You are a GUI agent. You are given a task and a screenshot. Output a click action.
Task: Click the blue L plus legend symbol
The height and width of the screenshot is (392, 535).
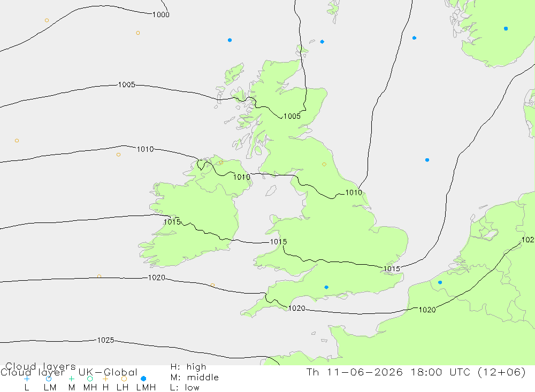coord(27,379)
